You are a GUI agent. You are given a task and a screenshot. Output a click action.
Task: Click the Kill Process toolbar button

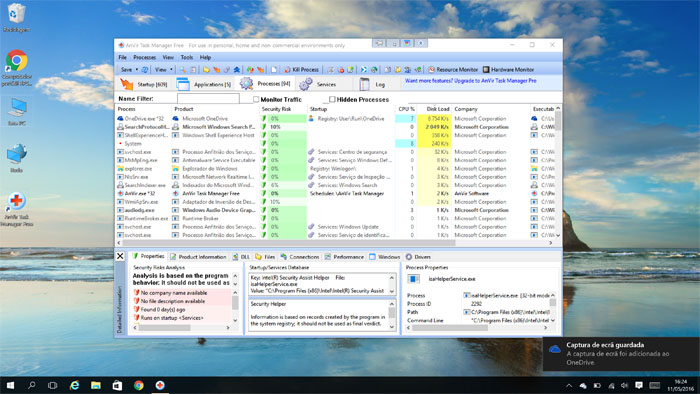[301, 70]
